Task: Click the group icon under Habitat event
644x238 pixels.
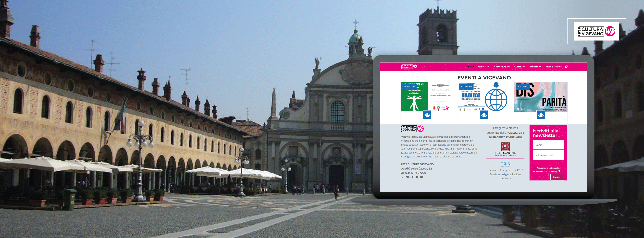Action: (484, 115)
